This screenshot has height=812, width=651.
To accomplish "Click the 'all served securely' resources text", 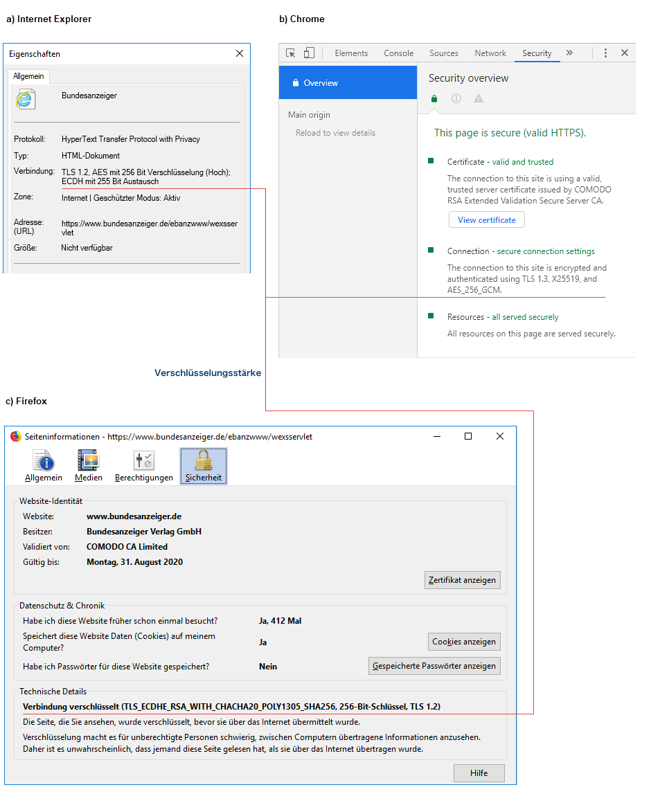I will 525,317.
